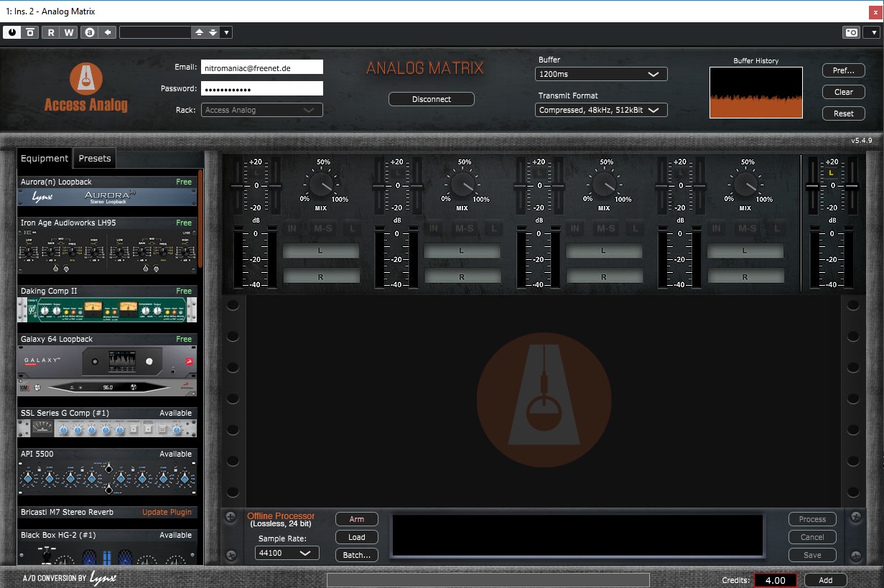
Task: Click the Buffer History graph
Action: pyautogui.click(x=756, y=93)
